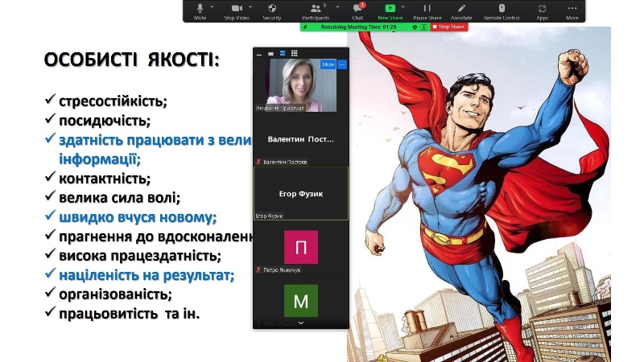The height and width of the screenshot is (362, 644).
Task: Click the blue text швидко вчуся новому
Action: point(138,217)
